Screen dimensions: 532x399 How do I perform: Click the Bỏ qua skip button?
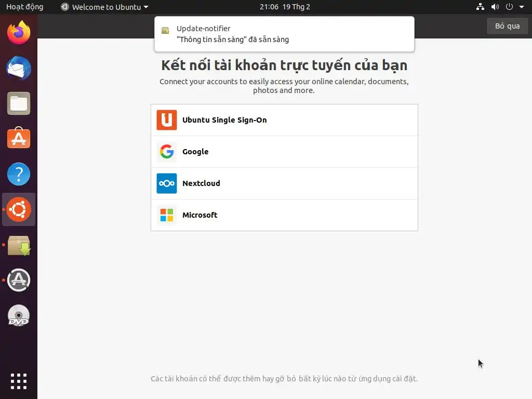coord(507,26)
